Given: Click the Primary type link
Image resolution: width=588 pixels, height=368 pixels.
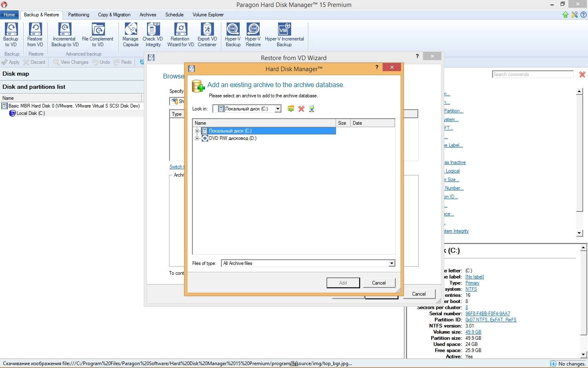Looking at the screenshot, I should pyautogui.click(x=472, y=283).
